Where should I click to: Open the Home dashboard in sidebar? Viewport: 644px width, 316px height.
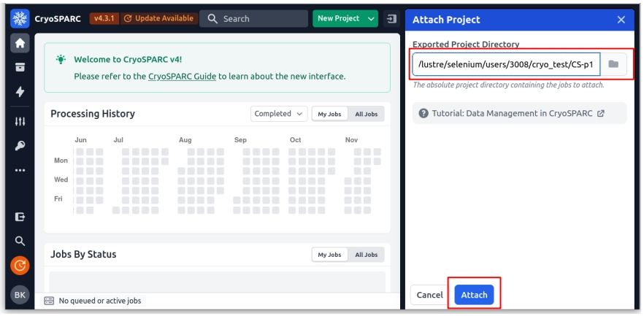20,43
